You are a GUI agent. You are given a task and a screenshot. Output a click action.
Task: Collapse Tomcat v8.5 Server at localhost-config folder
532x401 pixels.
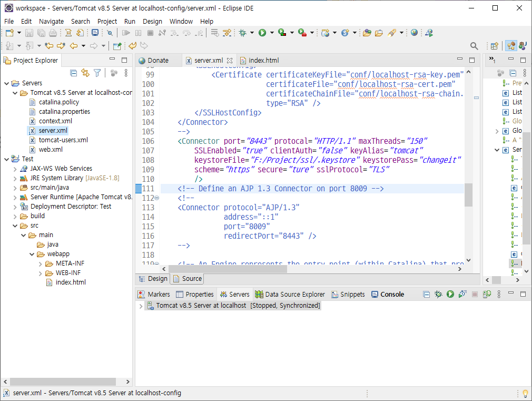[x=15, y=93]
